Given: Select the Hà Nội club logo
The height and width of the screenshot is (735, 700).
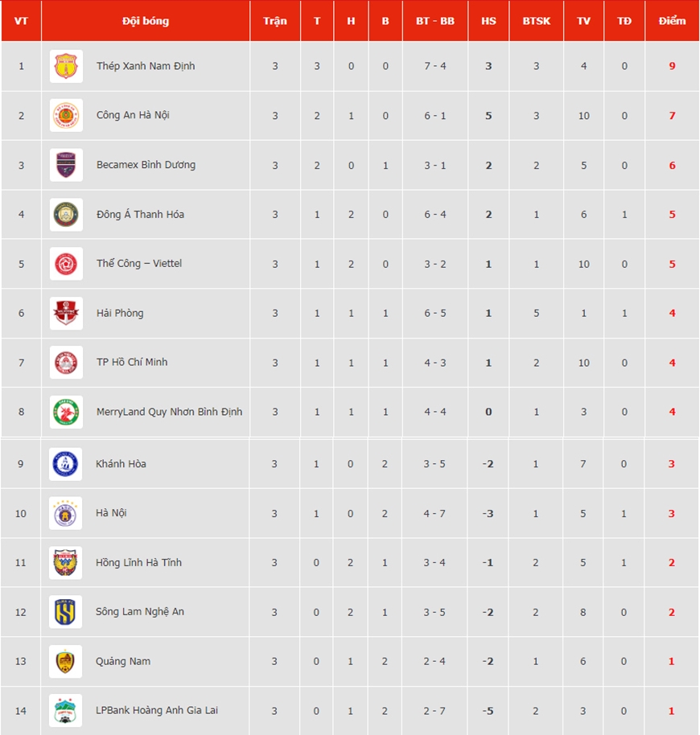Looking at the screenshot, I should tap(66, 513).
